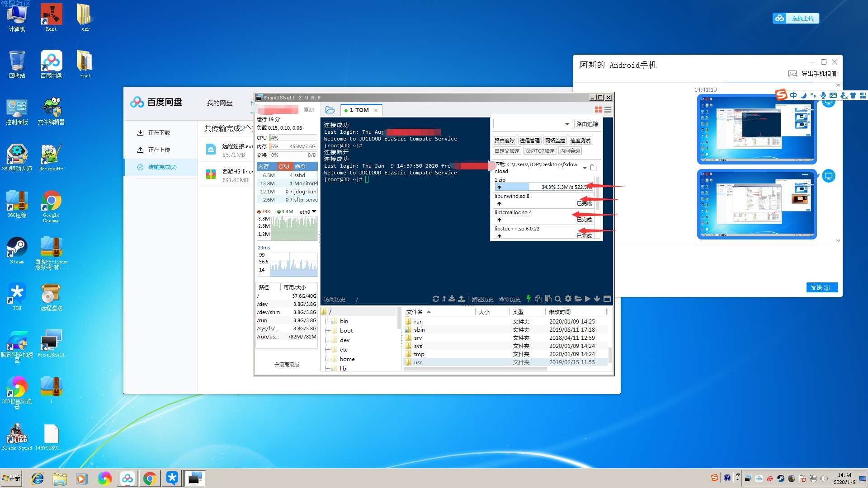This screenshot has height=488, width=868.
Task: Click the 路由追踪 button beside the address box
Action: (x=587, y=124)
